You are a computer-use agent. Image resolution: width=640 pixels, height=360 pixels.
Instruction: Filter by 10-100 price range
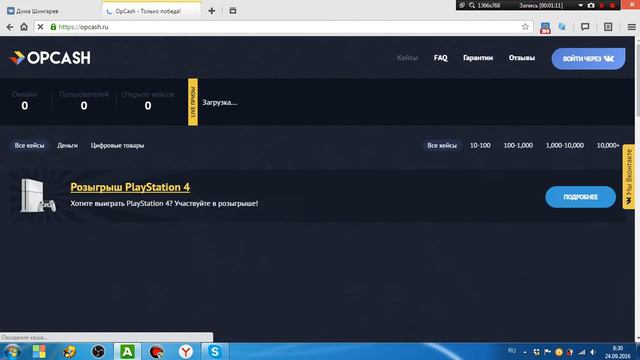(x=480, y=145)
